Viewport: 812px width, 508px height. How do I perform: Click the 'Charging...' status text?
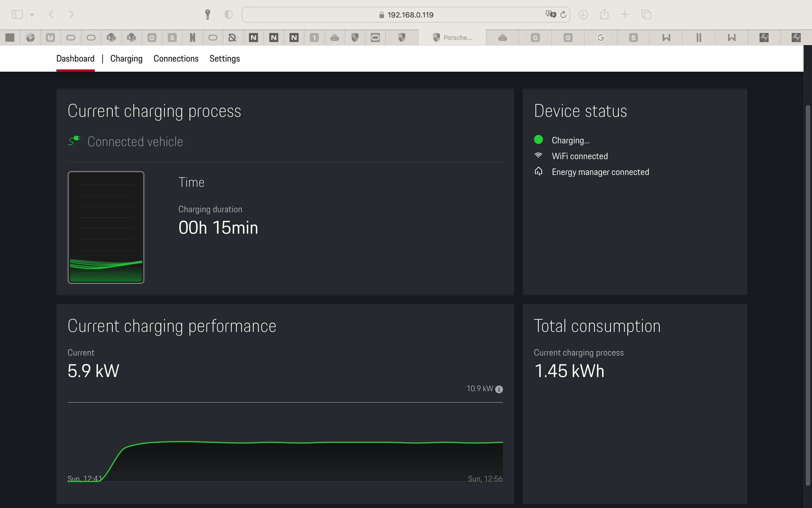click(570, 140)
